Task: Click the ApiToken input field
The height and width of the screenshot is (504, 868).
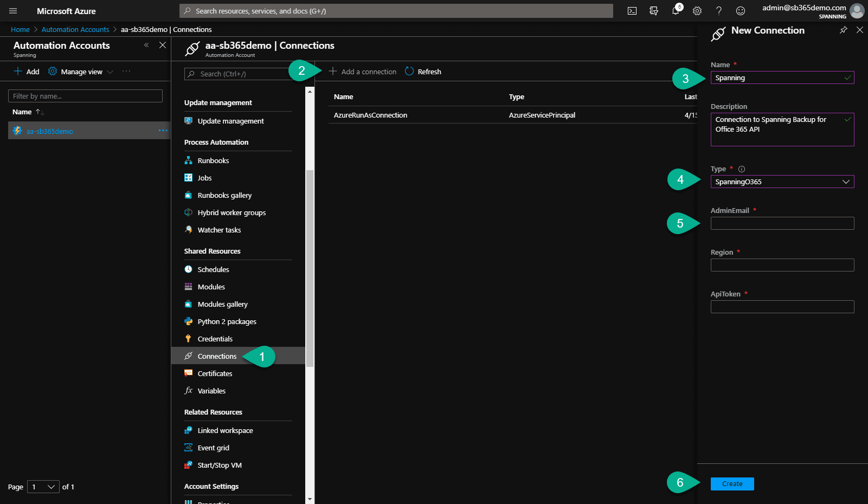Action: (x=782, y=307)
